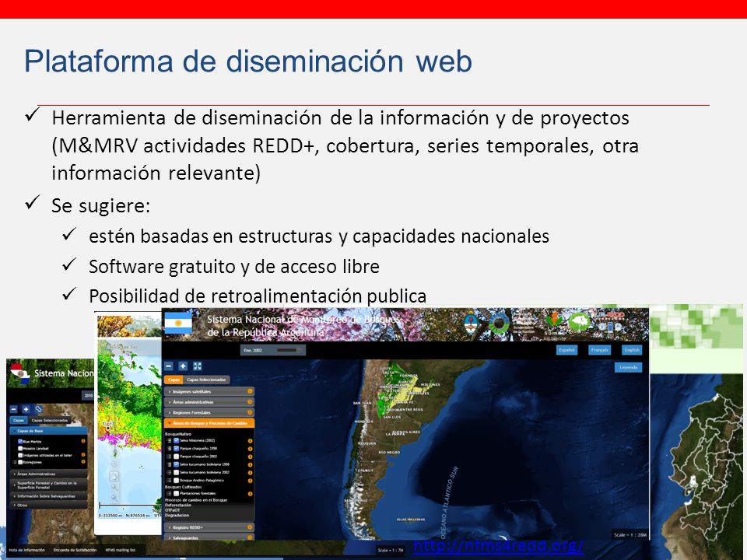747x560 pixels.
Task: Uncheck Selva tucumano boliviana 1998 layer
Action: coord(177,464)
